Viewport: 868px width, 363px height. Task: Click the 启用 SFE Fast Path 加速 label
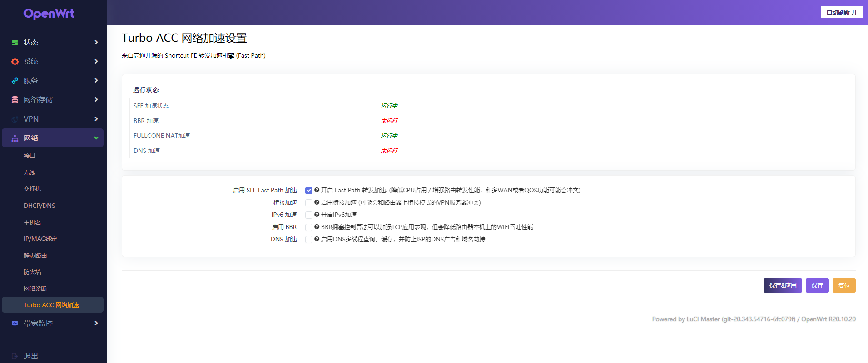[265, 190]
